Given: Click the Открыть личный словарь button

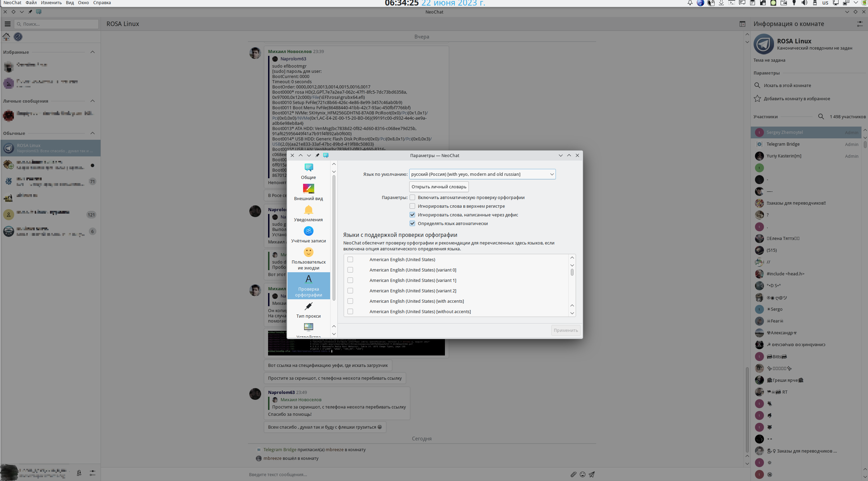Looking at the screenshot, I should tap(439, 187).
